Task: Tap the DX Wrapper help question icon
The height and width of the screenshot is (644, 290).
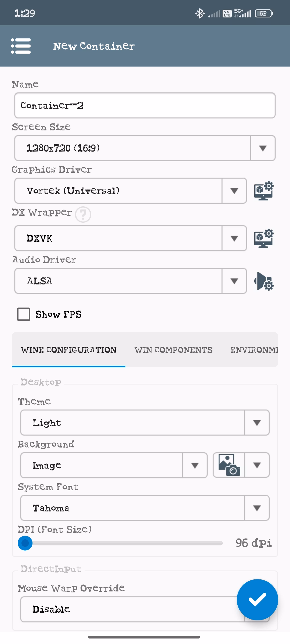Action: [83, 214]
